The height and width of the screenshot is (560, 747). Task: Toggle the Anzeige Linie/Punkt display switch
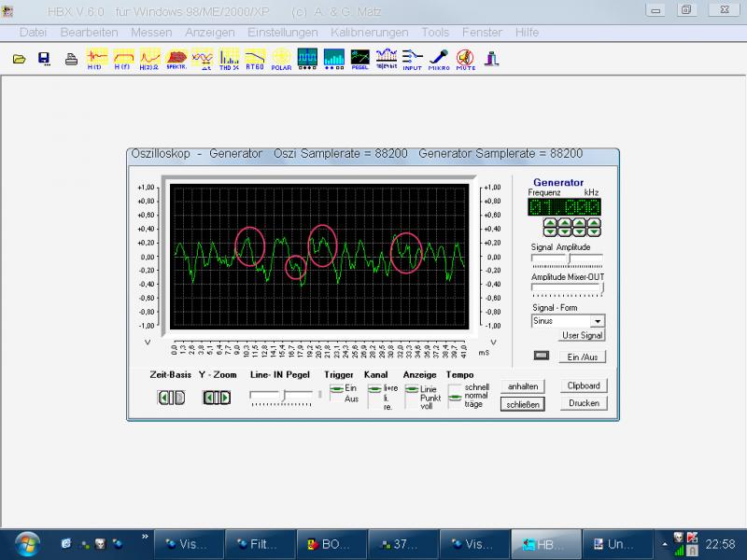[411, 390]
